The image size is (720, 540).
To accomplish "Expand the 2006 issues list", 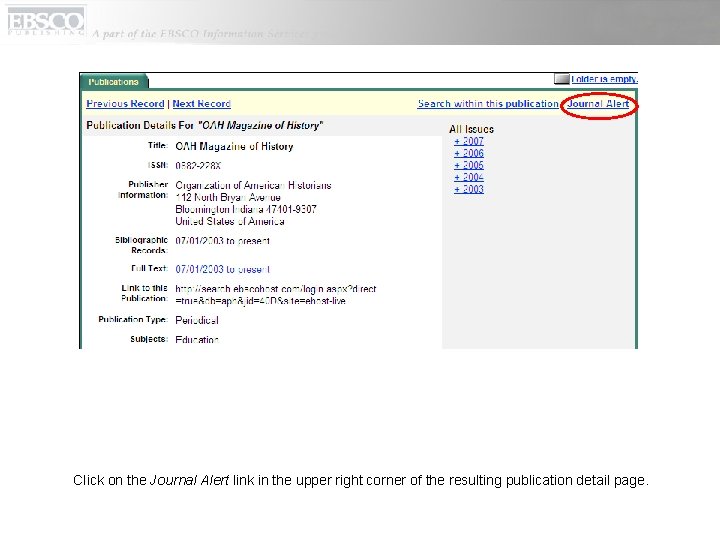I will click(x=469, y=153).
